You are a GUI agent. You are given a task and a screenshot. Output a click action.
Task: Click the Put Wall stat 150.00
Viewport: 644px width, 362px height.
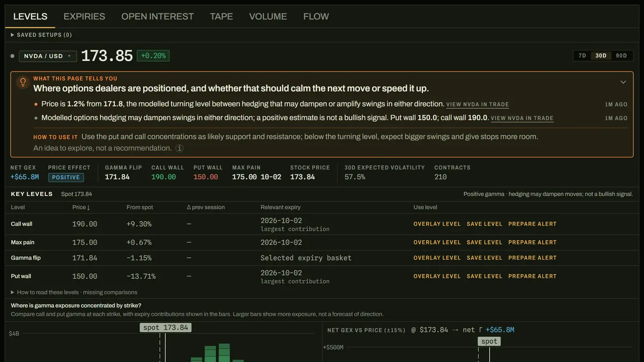coord(206,177)
